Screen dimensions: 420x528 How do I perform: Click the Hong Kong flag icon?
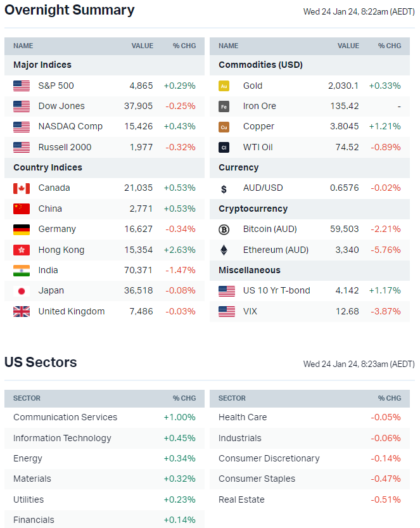click(22, 250)
